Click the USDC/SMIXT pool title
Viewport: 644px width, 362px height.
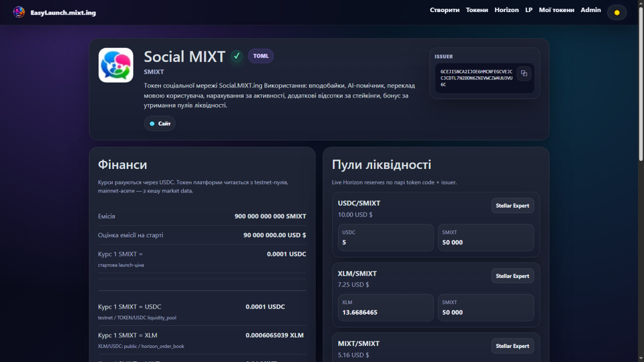point(359,203)
